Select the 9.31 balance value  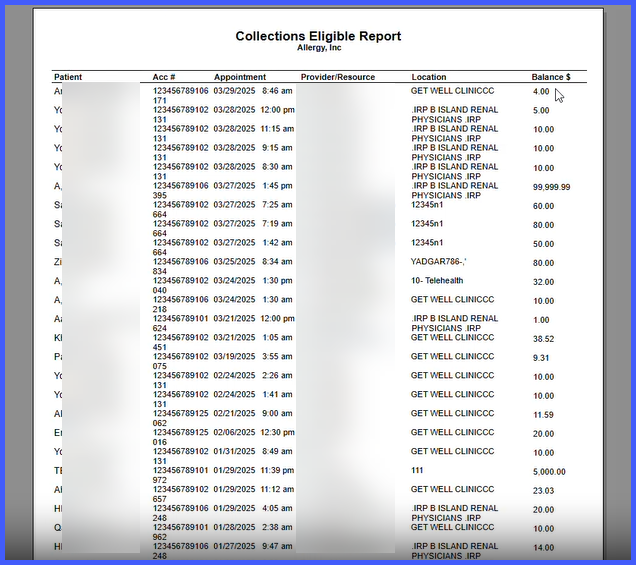(541, 358)
